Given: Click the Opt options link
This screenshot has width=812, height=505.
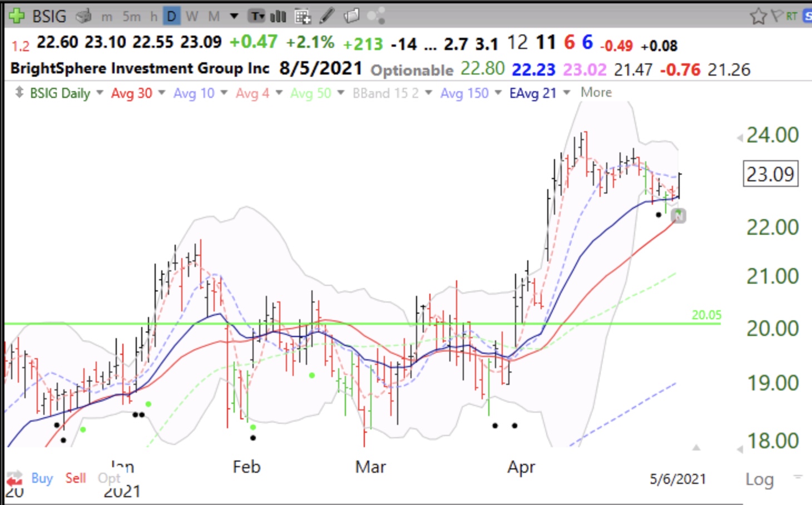Looking at the screenshot, I should point(109,478).
